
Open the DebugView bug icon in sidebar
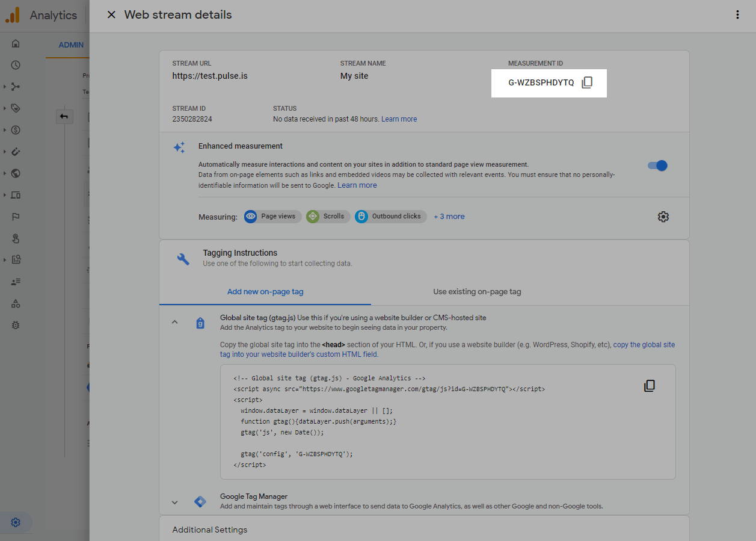[x=16, y=325]
